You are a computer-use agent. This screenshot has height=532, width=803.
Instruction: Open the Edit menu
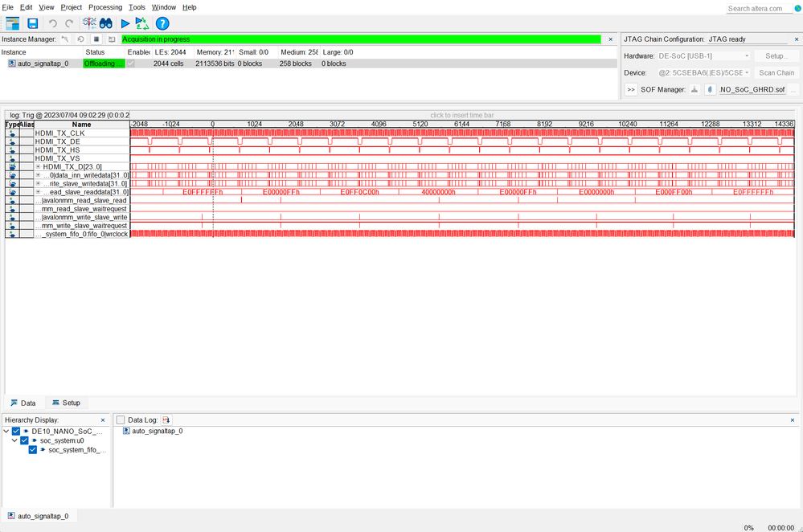pos(26,7)
